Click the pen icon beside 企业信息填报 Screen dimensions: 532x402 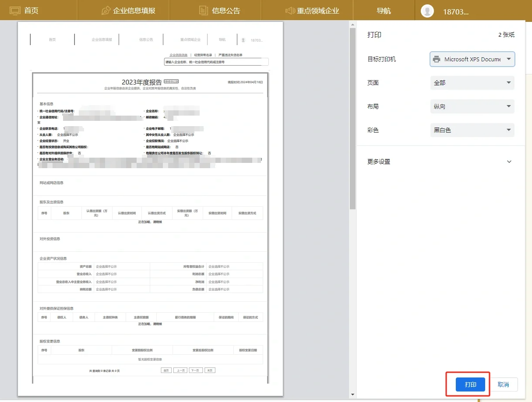coord(106,11)
